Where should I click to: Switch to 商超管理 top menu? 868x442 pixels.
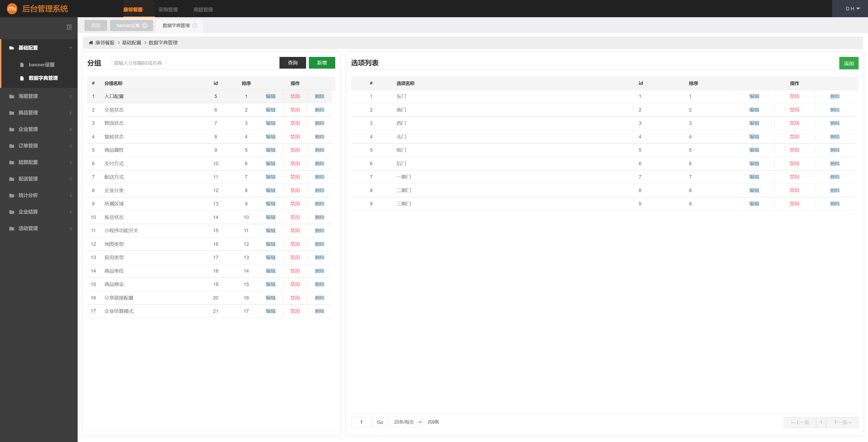(x=203, y=9)
